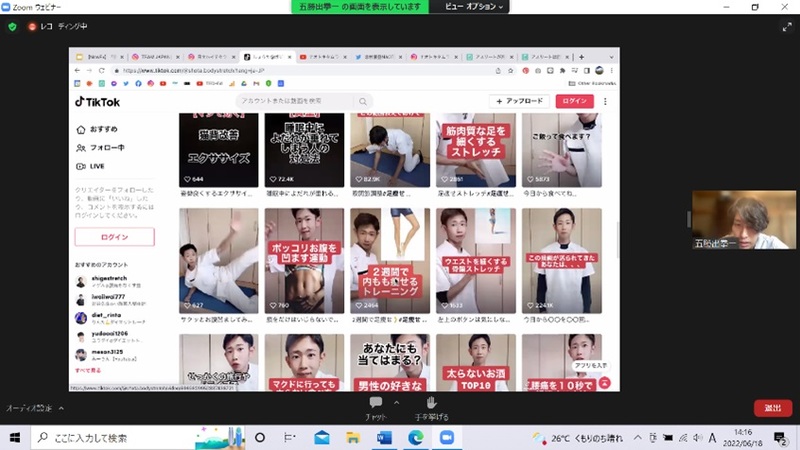The height and width of the screenshot is (450, 800).
Task: Enter full screen via expand icon
Action: [x=787, y=27]
